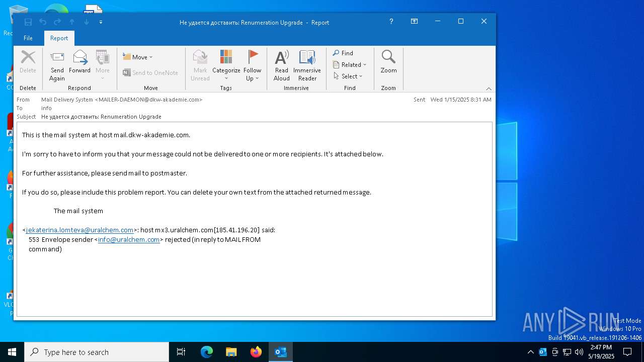This screenshot has width=644, height=362.
Task: Start Read Aloud
Action: (282, 65)
